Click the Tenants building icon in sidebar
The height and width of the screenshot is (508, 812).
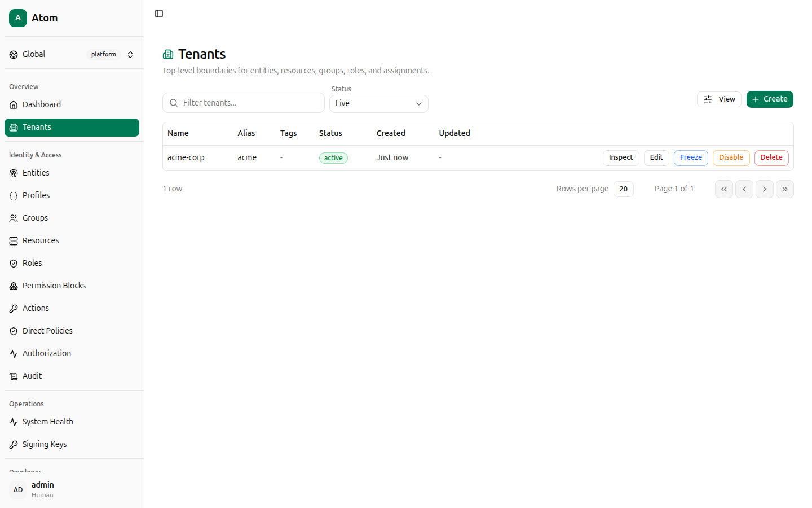(14, 128)
